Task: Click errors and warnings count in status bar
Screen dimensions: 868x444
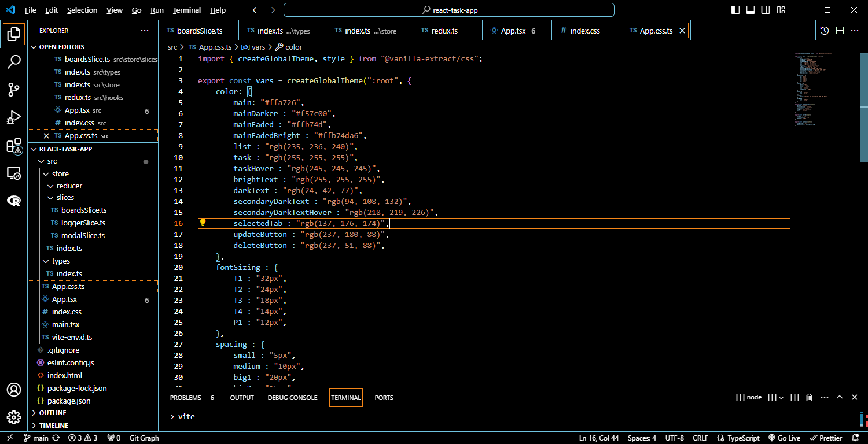Action: click(x=83, y=438)
